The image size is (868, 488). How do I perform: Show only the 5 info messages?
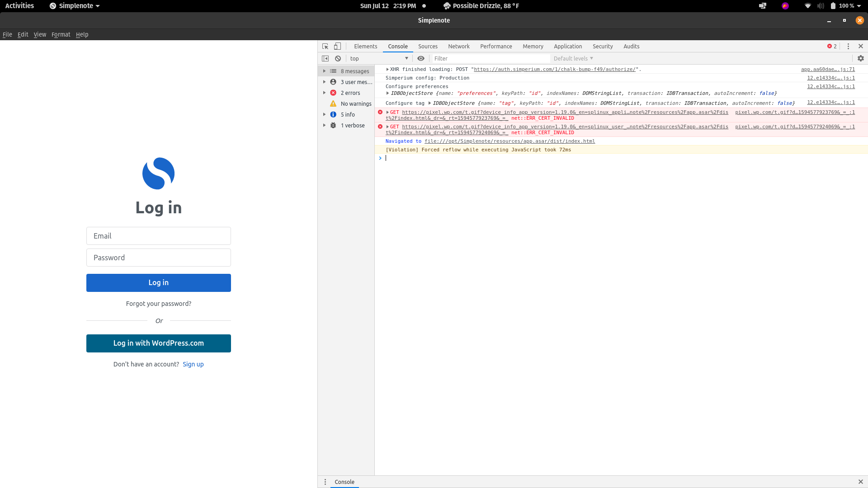pos(348,114)
